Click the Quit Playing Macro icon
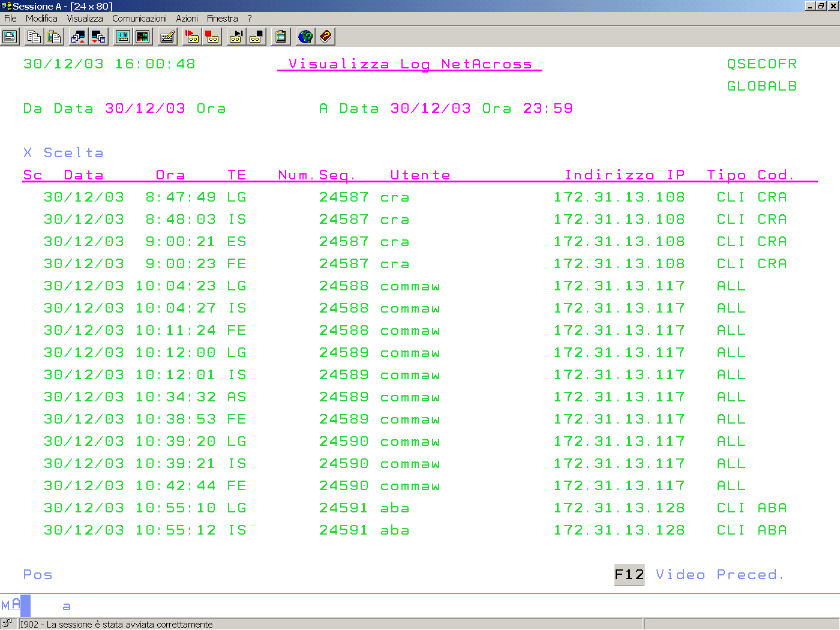Viewport: 840px width, 630px height. 256,37
